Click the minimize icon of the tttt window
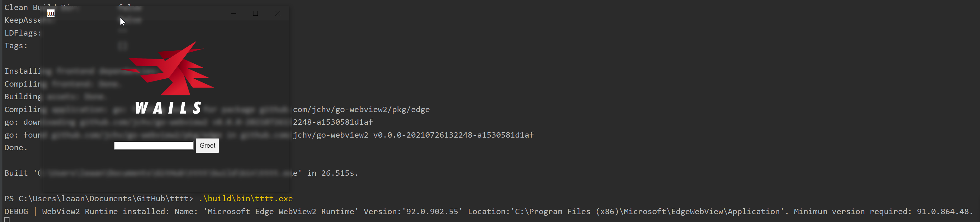The height and width of the screenshot is (222, 980). 233,13
